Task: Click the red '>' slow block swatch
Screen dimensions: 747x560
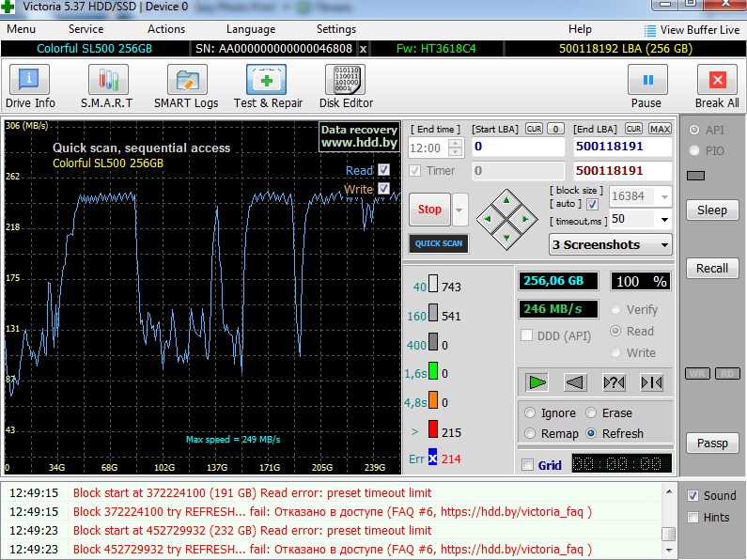Action: click(x=432, y=429)
